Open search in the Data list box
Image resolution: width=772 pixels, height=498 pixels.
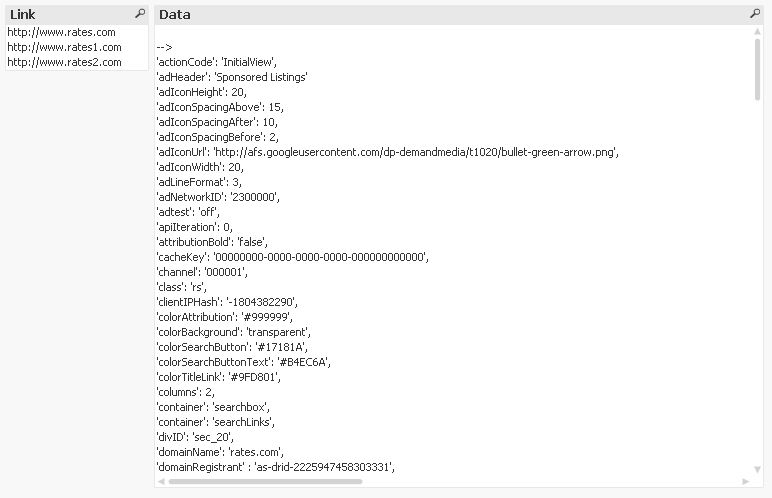pos(755,14)
